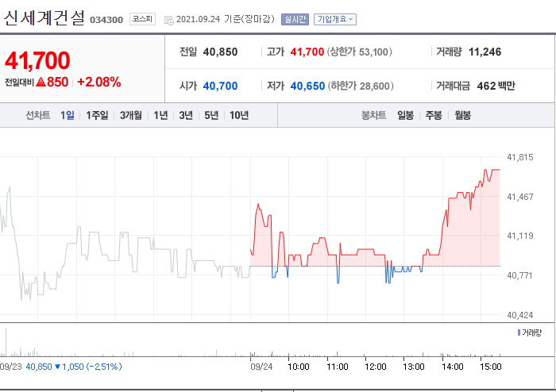Click the 거래대금 value 462 백만
The height and width of the screenshot is (392, 556).
coord(496,86)
